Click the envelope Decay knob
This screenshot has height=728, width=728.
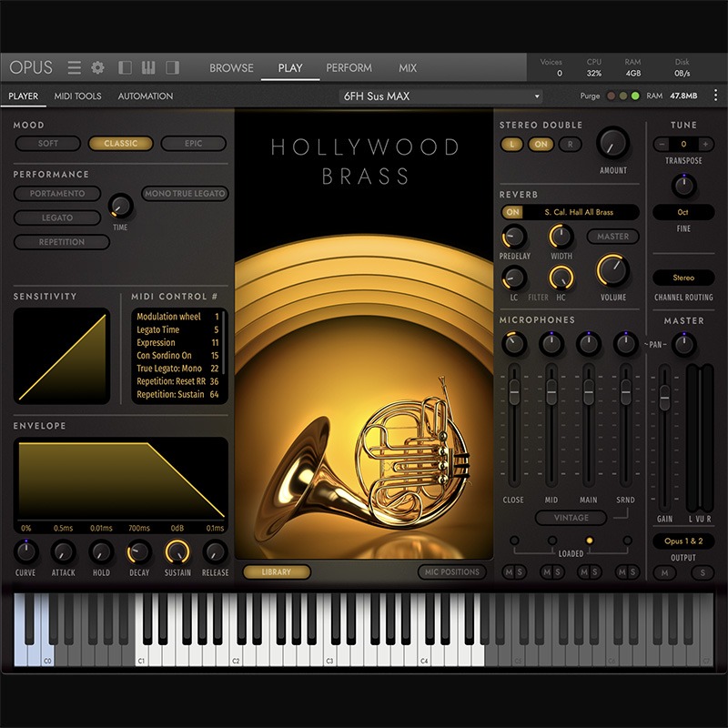click(x=139, y=552)
